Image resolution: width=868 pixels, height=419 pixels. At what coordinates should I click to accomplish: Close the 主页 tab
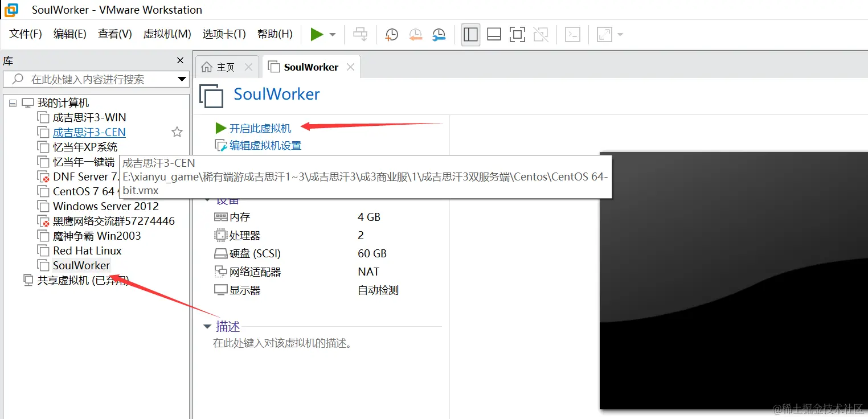click(x=248, y=67)
